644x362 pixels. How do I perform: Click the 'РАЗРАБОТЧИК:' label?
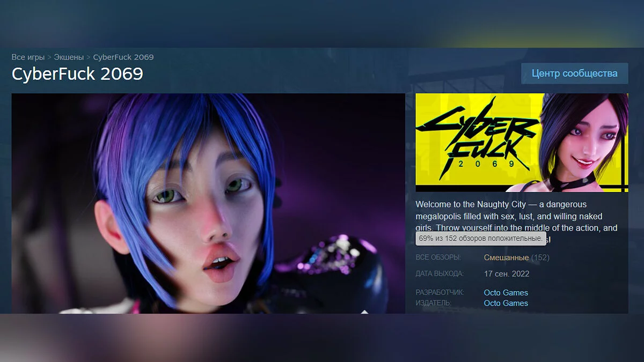tap(440, 293)
